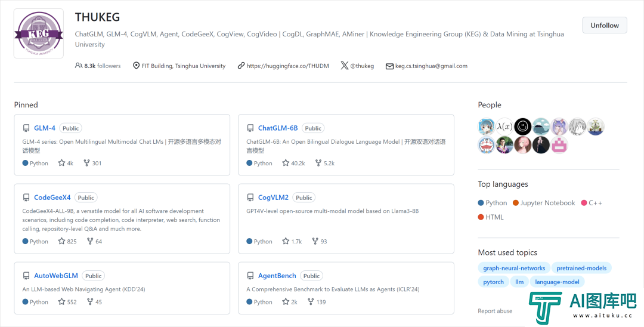
Task: Click the 'GPT4V-level open-source multi-modal model' description
Action: [x=333, y=211]
